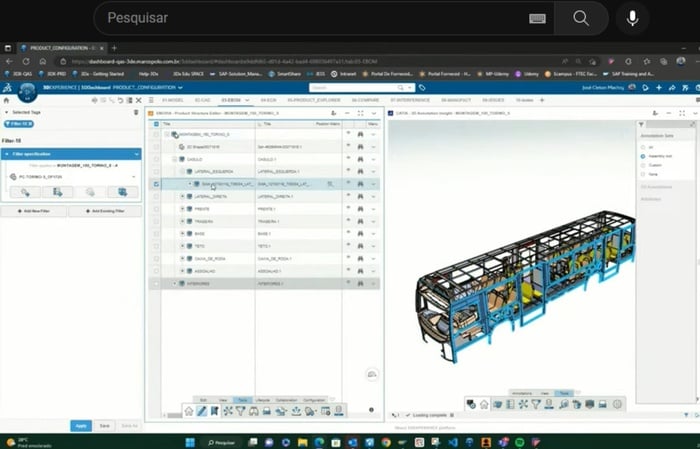
Task: Click the first filter specification action button
Action: [25, 192]
